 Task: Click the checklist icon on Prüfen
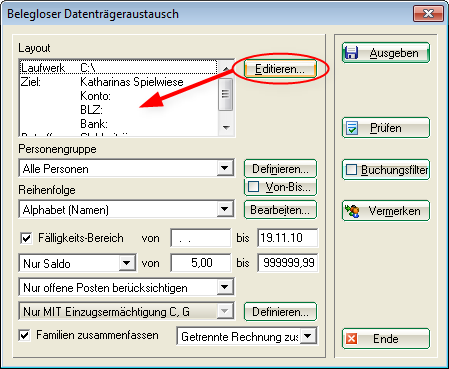[352, 128]
